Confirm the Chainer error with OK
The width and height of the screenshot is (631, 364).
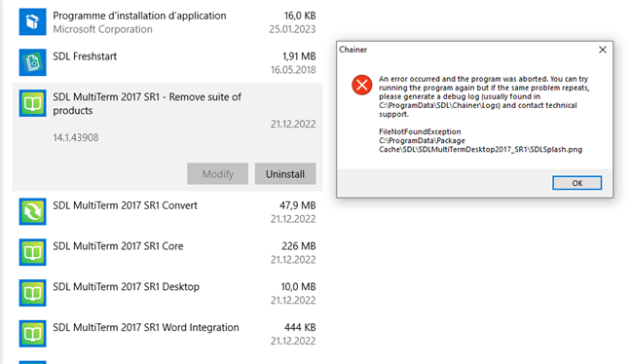(577, 183)
